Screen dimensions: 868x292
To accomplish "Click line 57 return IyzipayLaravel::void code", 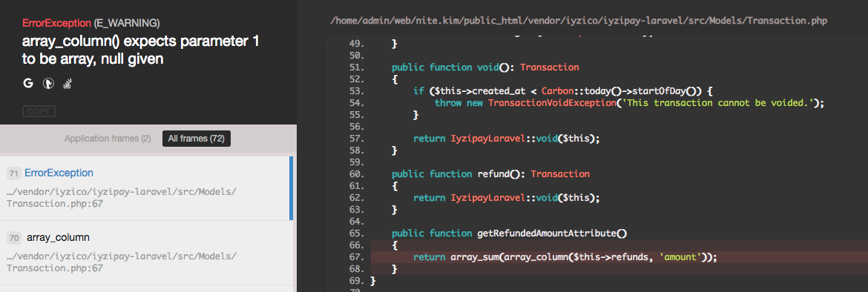I will [x=506, y=139].
